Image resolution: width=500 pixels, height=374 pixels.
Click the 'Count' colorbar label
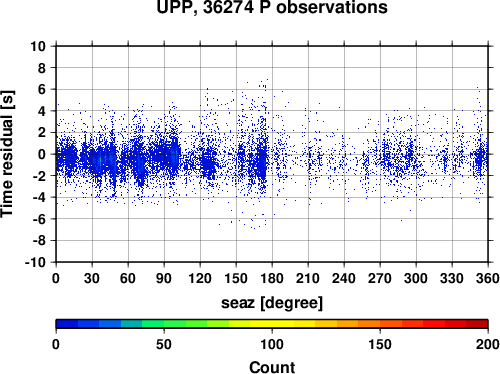(x=272, y=367)
